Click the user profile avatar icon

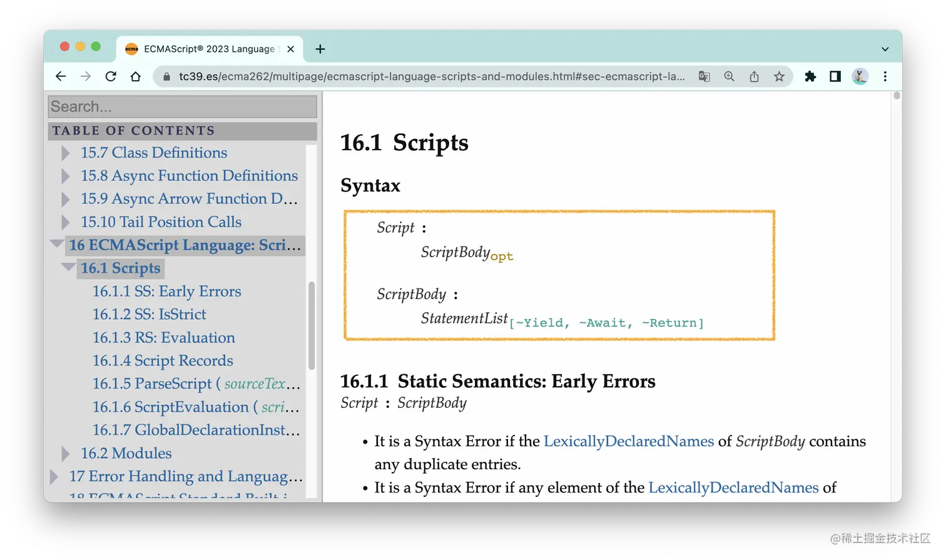pyautogui.click(x=860, y=76)
